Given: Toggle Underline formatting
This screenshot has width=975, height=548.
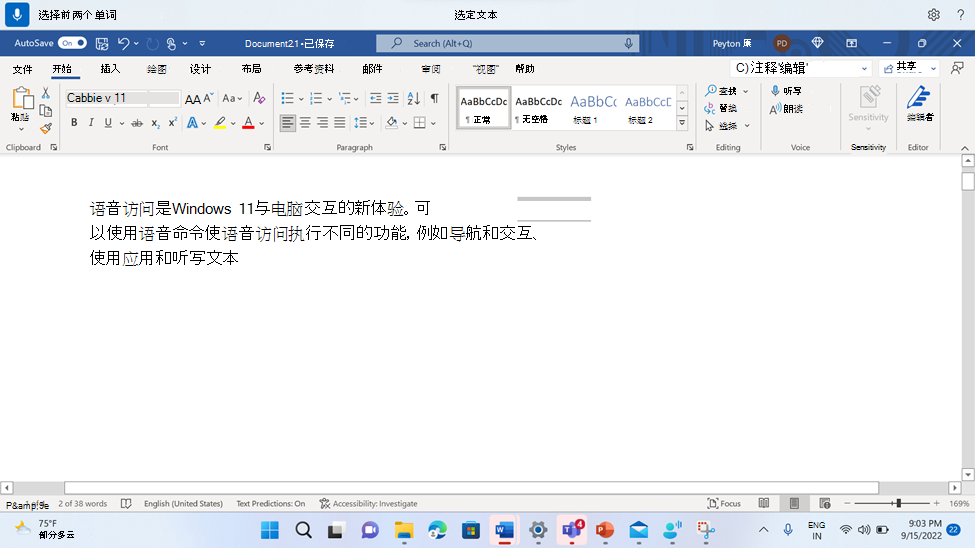Looking at the screenshot, I should [x=108, y=123].
